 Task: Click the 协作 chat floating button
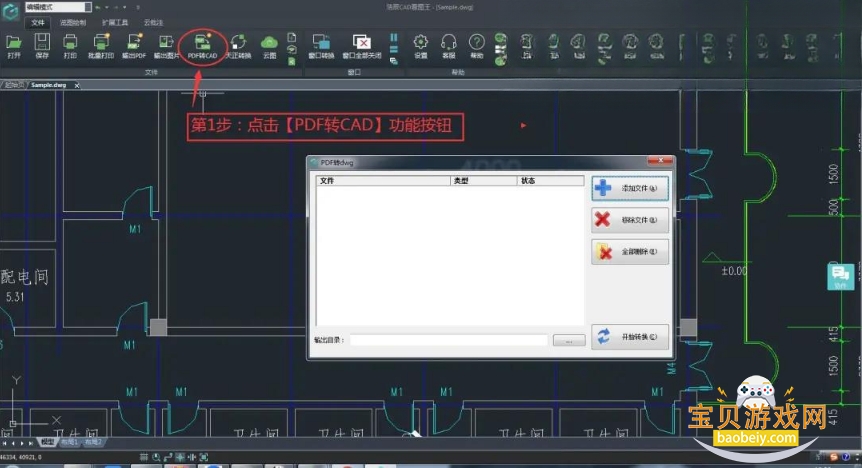point(841,276)
